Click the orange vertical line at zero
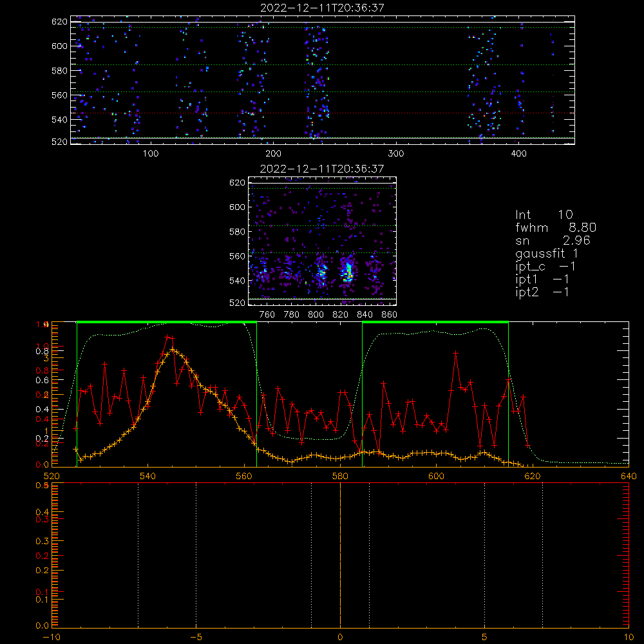Screen dimensions: 644x644 (x=340, y=555)
